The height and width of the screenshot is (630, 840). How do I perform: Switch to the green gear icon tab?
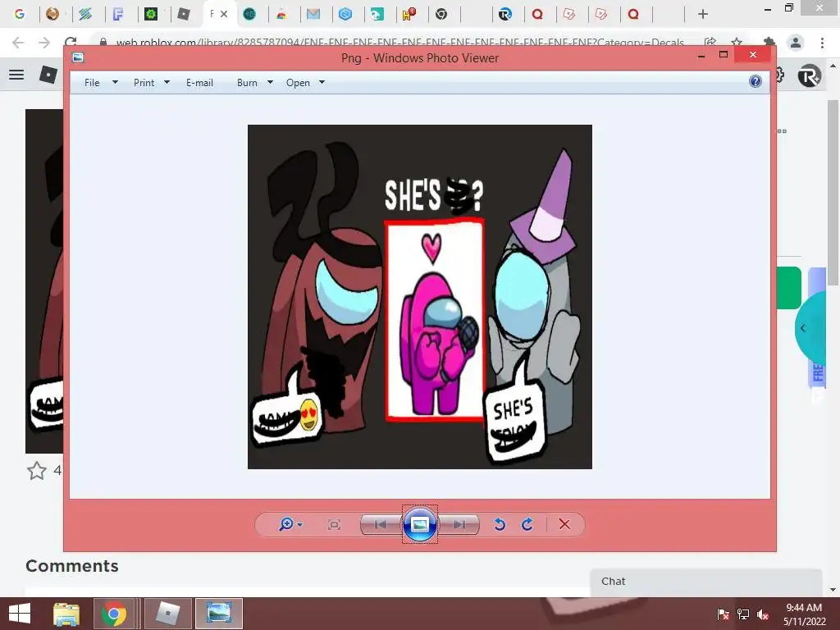pyautogui.click(x=151, y=14)
